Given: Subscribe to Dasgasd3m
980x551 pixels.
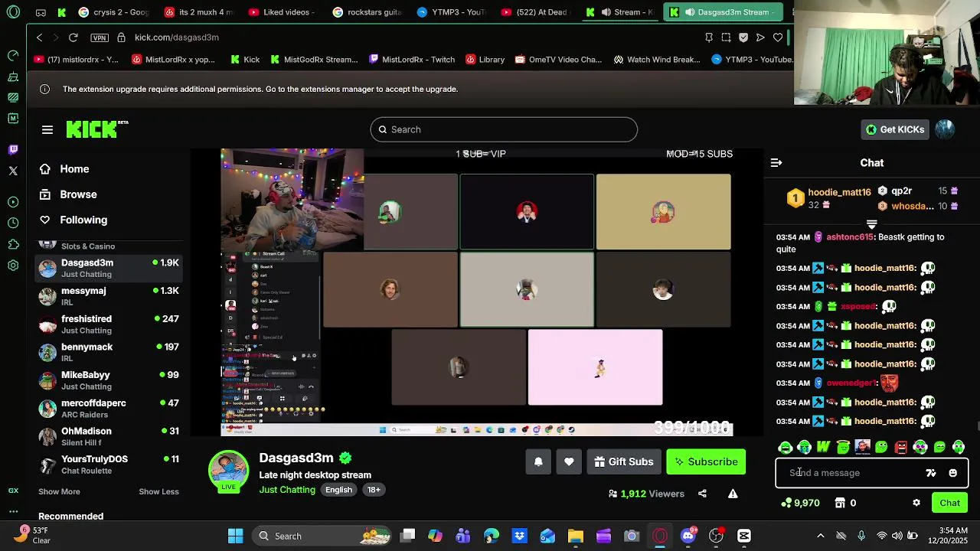Looking at the screenshot, I should point(706,461).
